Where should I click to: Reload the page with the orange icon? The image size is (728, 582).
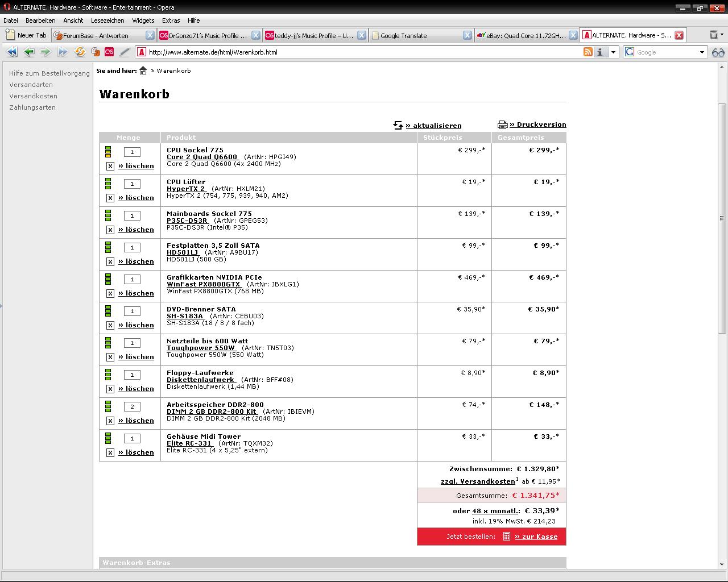click(80, 52)
